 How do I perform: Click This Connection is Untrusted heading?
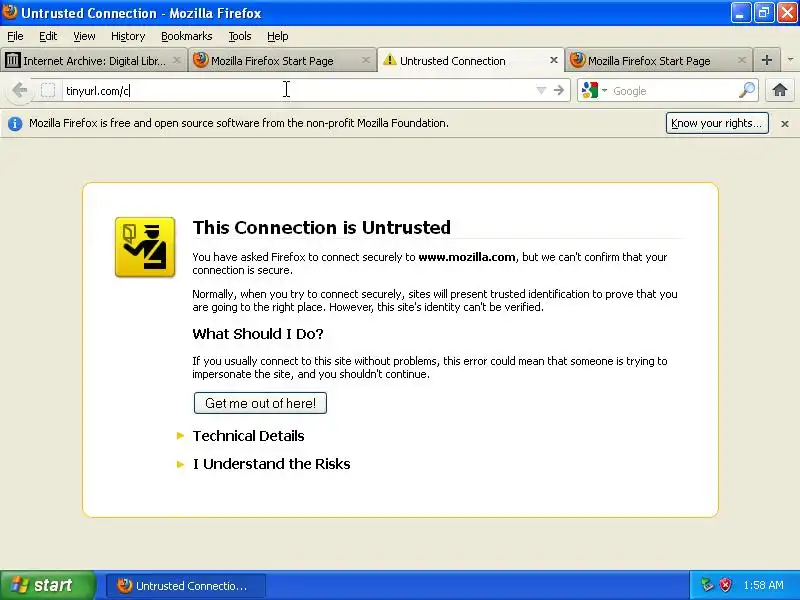[321, 227]
